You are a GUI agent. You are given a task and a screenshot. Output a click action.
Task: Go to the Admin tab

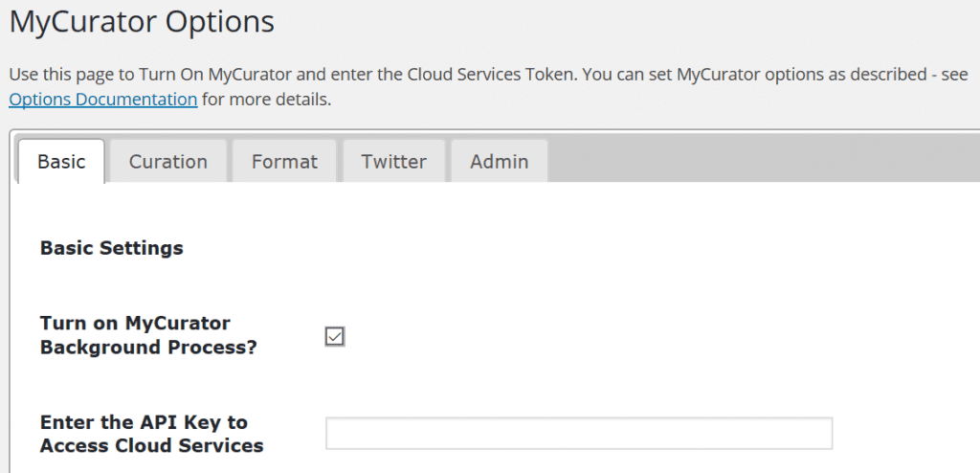(x=500, y=162)
